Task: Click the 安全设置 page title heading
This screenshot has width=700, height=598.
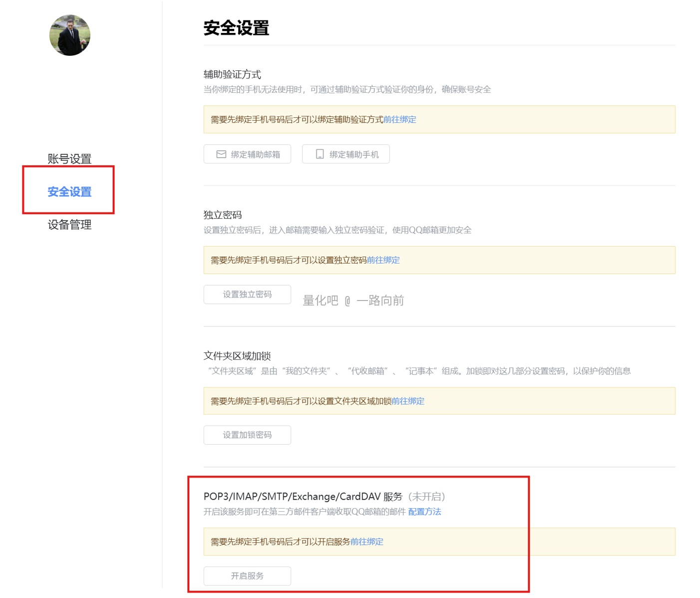Action: 236,28
